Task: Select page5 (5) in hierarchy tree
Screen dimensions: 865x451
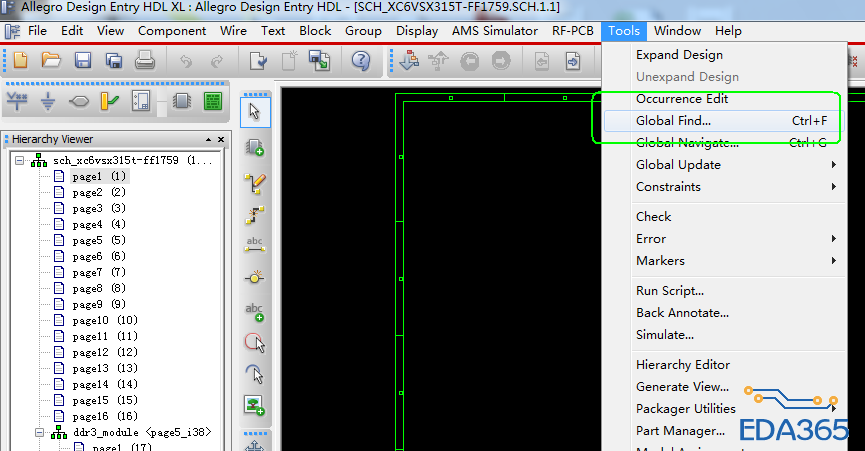Action: point(99,240)
